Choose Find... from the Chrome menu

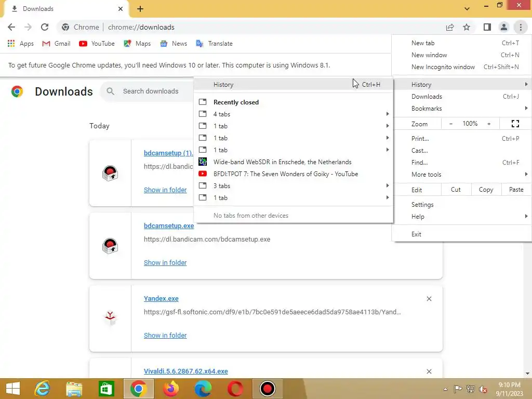click(461, 162)
